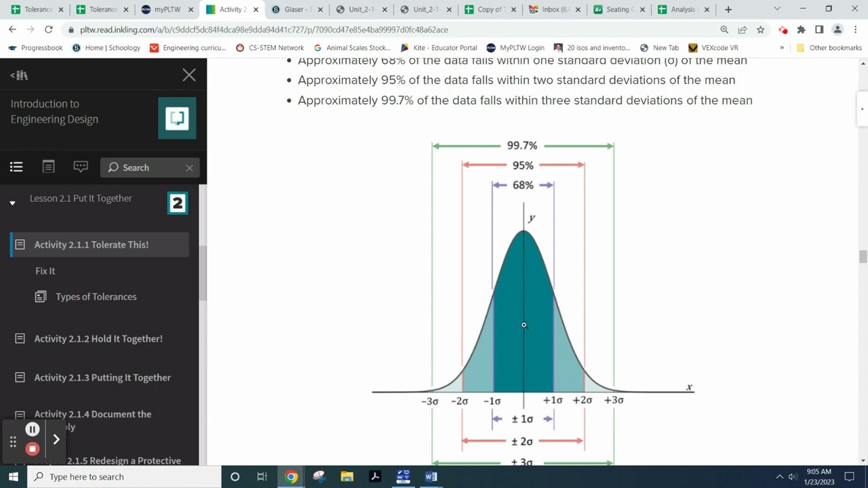Open the Kite - Educator Portal bookmark

tap(439, 48)
